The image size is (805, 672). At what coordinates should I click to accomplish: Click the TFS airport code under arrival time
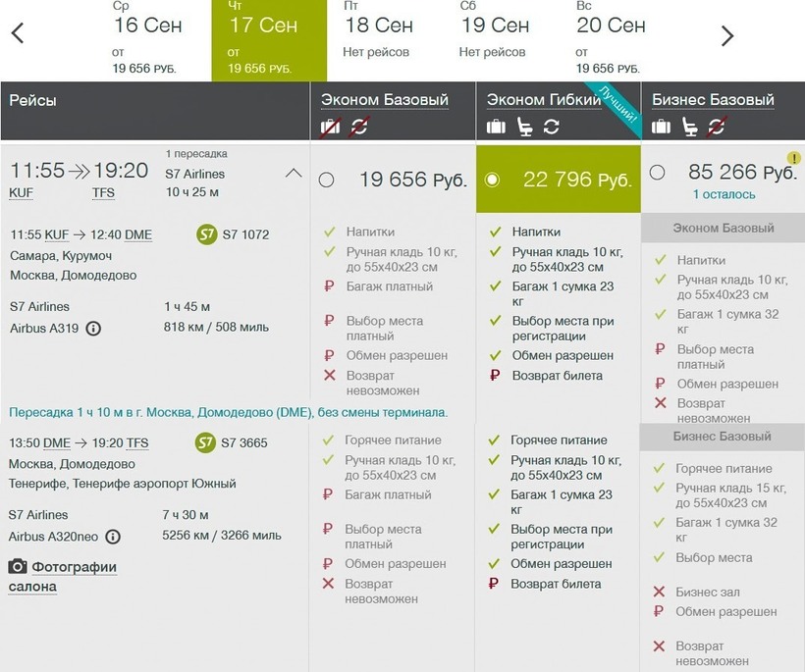pos(103,193)
